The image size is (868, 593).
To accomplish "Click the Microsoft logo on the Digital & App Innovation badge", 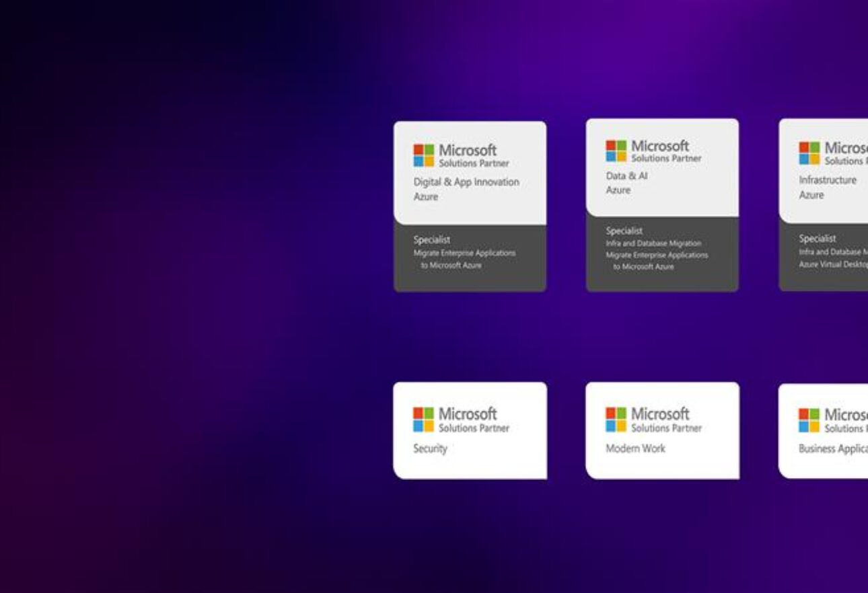I will pyautogui.click(x=424, y=155).
